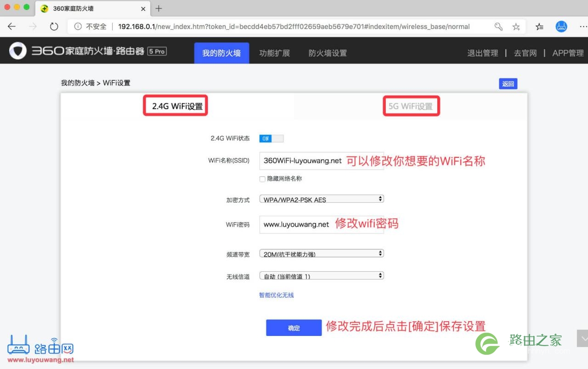Click the browser forward arrow
This screenshot has width=588, height=369.
click(x=33, y=27)
